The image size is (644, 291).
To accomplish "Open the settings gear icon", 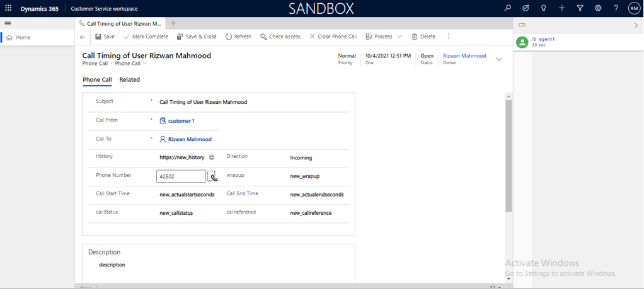I will click(598, 8).
